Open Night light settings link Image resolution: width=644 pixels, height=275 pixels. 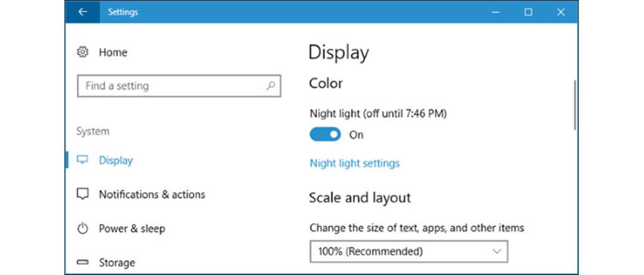click(x=354, y=163)
